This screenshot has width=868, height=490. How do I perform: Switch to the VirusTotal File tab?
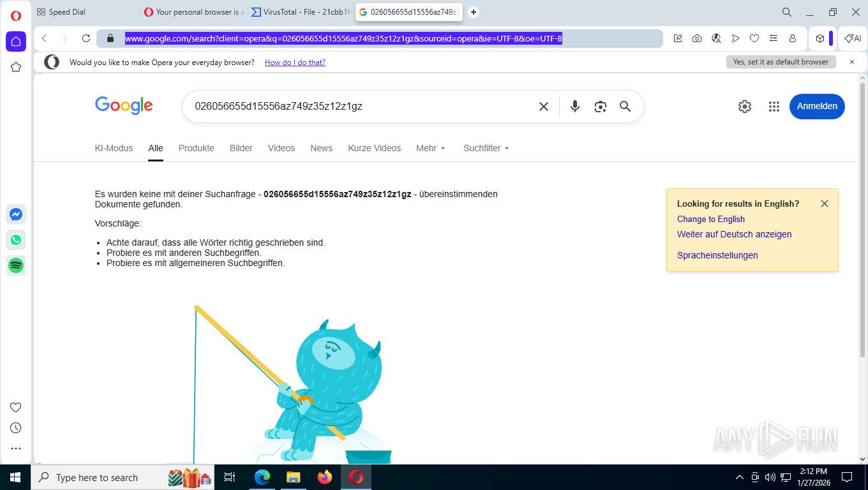(x=301, y=12)
